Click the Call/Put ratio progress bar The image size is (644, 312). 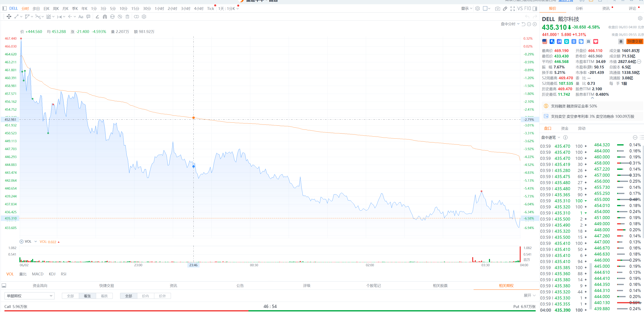(270, 311)
